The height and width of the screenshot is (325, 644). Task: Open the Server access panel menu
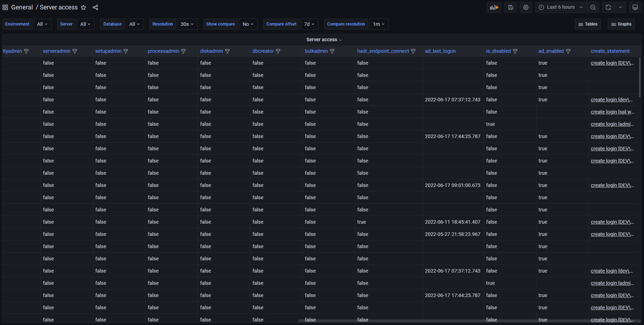pyautogui.click(x=324, y=39)
